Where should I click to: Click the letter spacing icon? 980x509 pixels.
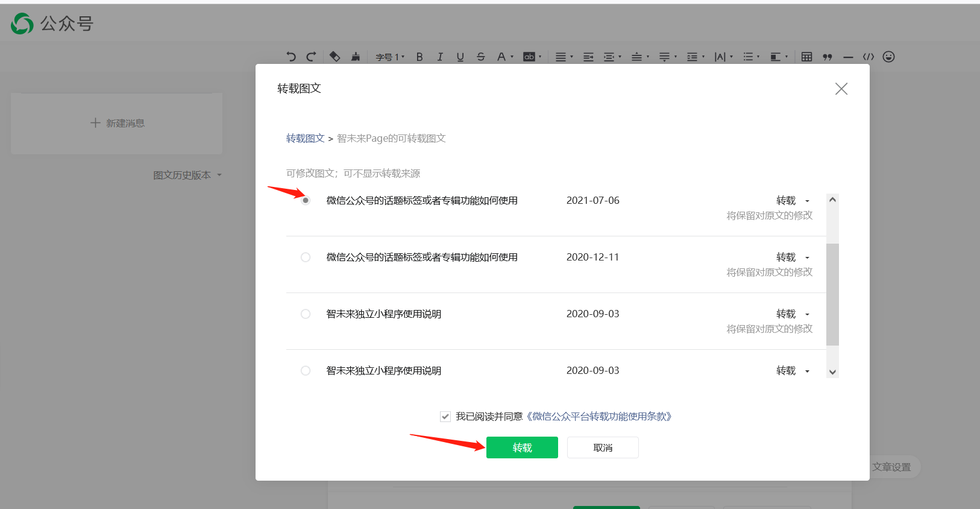click(720, 57)
